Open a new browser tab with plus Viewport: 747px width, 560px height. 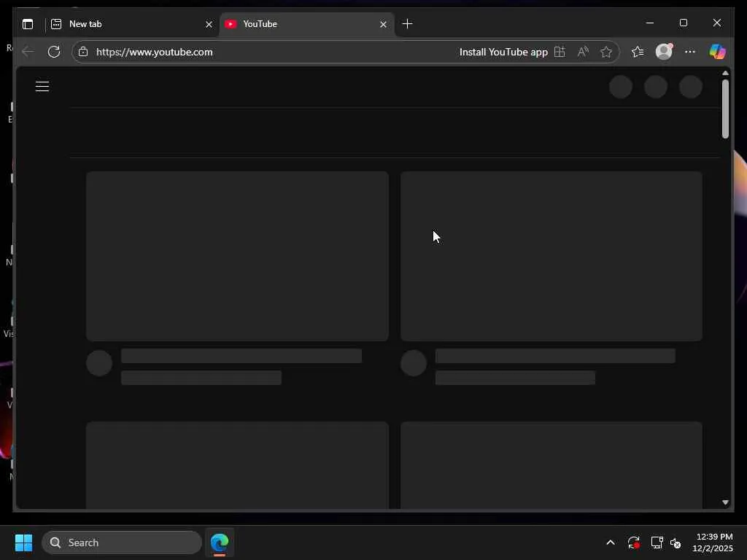[x=407, y=24]
